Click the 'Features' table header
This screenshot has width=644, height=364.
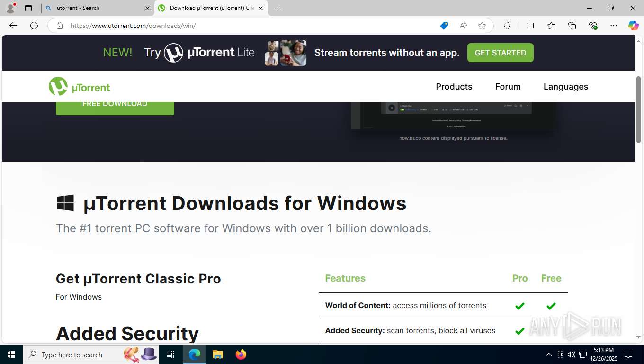coord(345,278)
